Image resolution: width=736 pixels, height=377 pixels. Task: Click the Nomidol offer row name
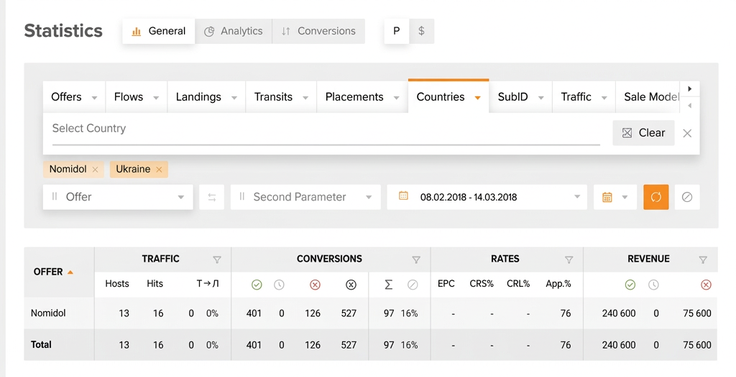click(x=48, y=313)
